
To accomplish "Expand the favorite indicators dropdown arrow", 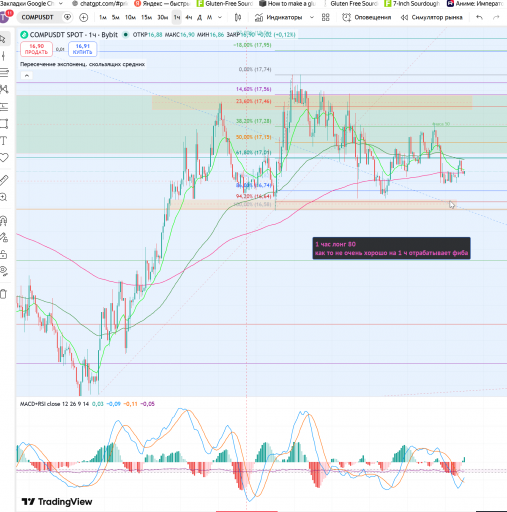I will point(312,17).
